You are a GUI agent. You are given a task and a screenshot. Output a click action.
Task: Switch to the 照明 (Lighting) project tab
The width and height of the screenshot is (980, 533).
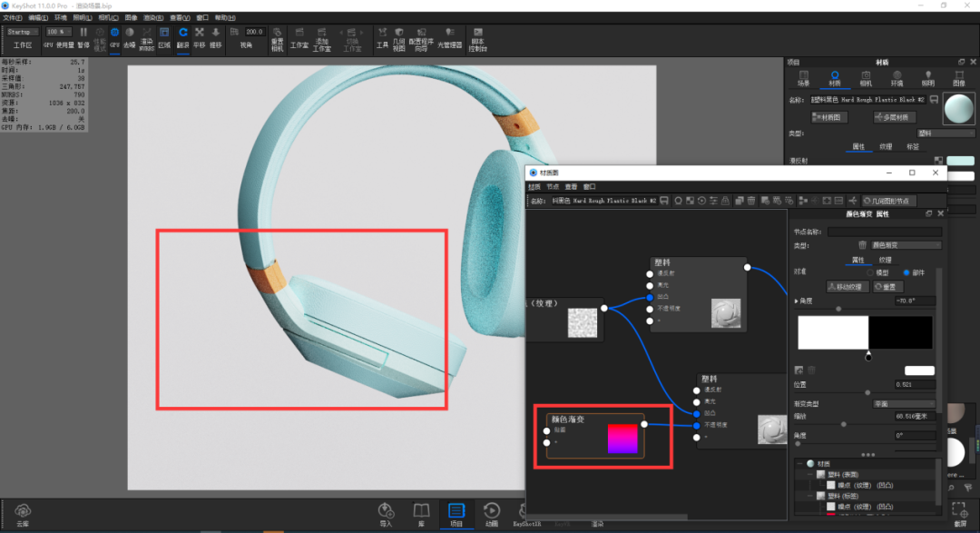pyautogui.click(x=928, y=78)
